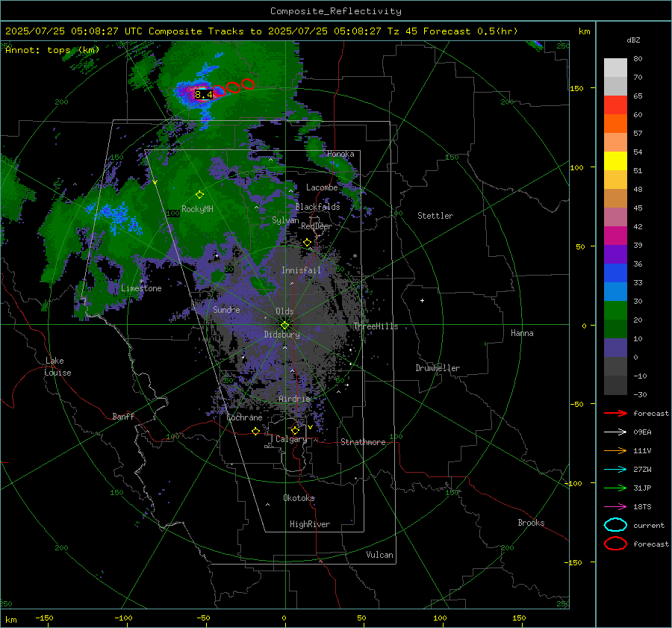Select the purple 39-36 dBZ legend swatch
The height and width of the screenshot is (628, 672).
coord(615,255)
